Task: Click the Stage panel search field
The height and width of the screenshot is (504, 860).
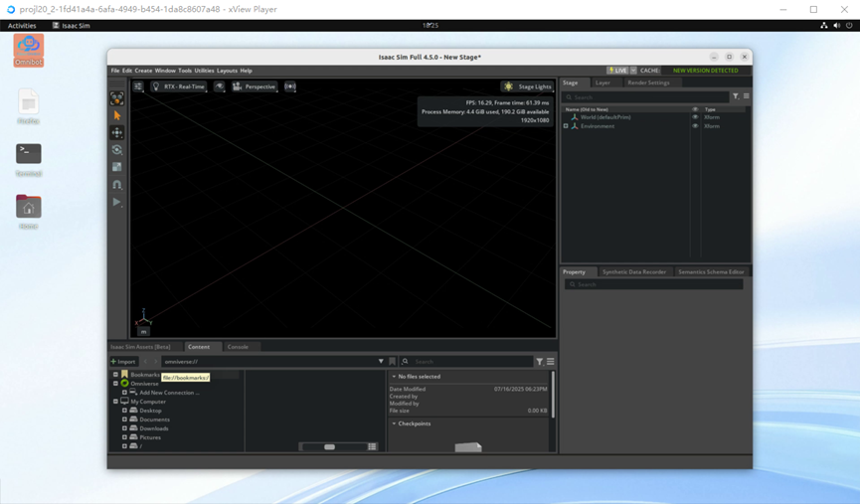Action: click(x=645, y=97)
